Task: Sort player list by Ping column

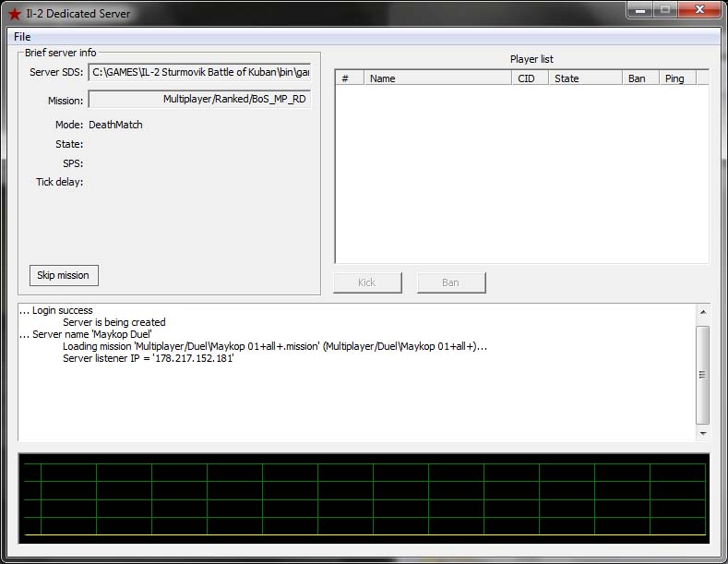Action: [678, 78]
